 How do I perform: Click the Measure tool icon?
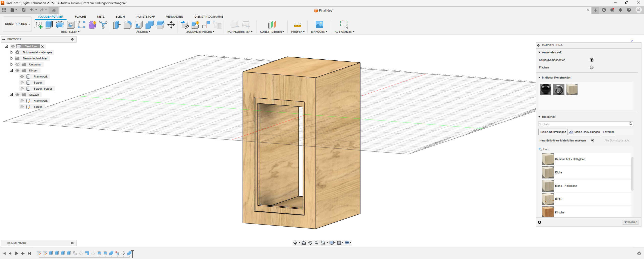[297, 25]
